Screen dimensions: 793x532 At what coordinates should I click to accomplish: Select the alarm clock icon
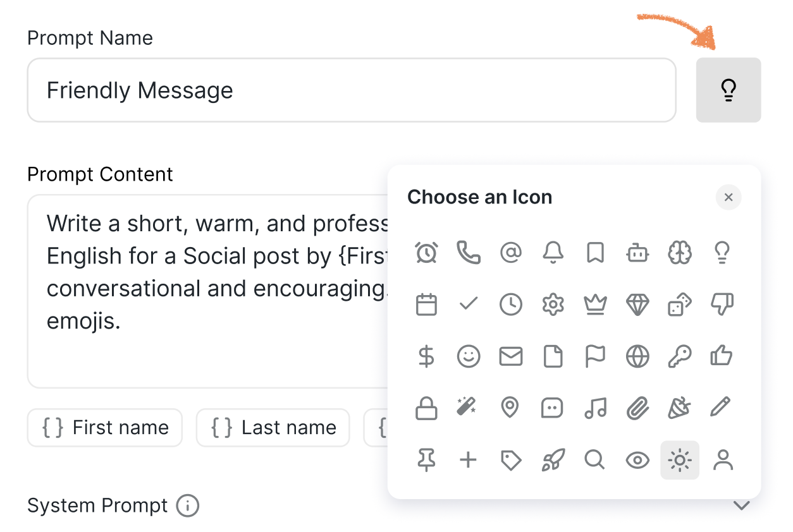point(426,253)
